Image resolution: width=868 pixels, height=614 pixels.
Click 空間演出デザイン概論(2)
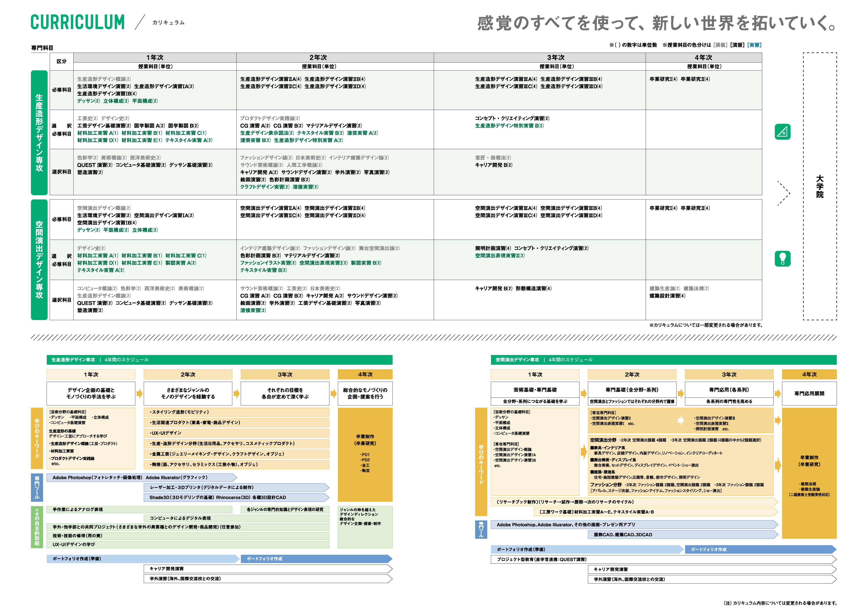[x=104, y=208]
